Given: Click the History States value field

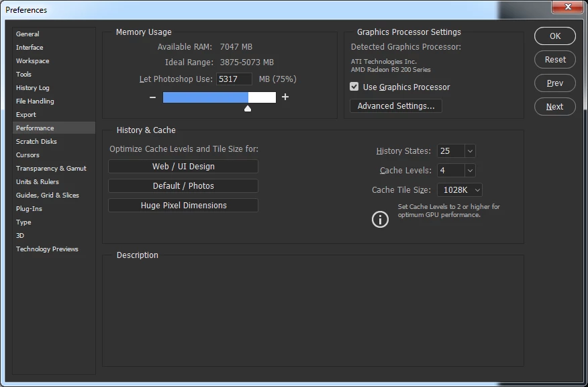Looking at the screenshot, I should (x=451, y=151).
